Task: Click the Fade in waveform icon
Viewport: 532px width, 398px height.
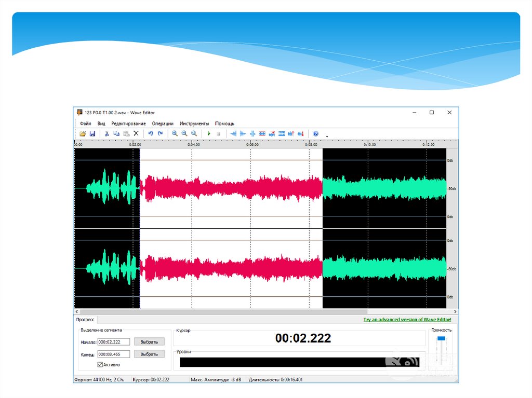Action: click(x=233, y=133)
